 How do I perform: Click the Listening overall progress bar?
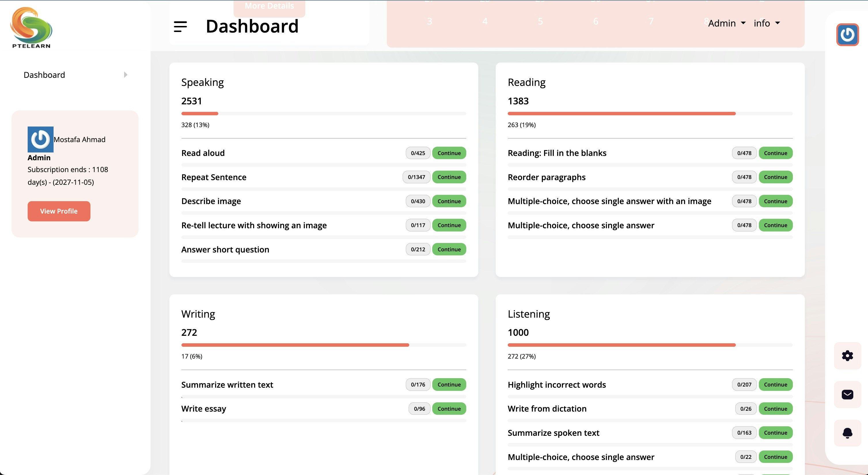point(650,345)
